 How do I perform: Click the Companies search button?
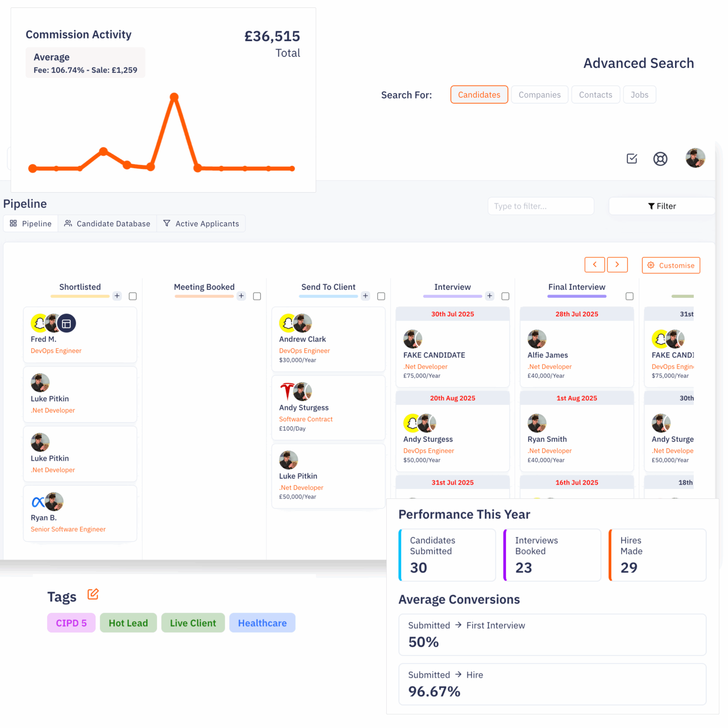coord(539,95)
